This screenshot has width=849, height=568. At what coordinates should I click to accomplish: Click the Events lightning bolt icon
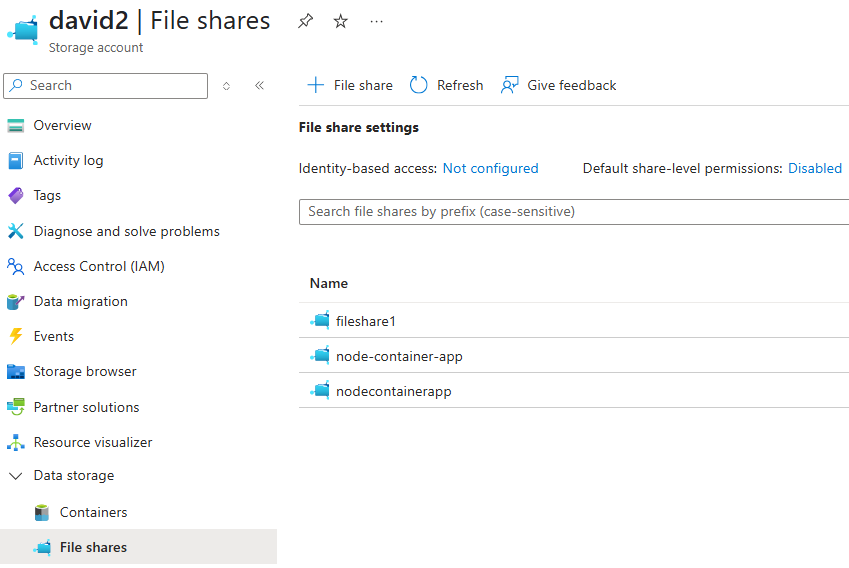click(x=16, y=336)
